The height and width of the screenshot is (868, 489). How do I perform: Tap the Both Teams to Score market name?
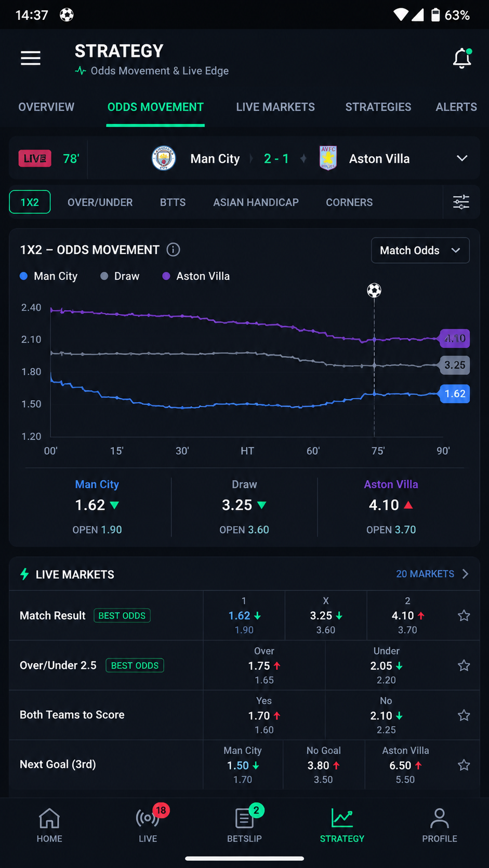[72, 715]
